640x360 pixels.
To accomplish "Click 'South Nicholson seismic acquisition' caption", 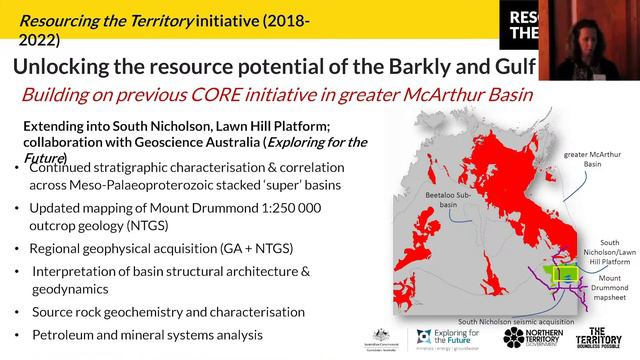I will pyautogui.click(x=516, y=322).
